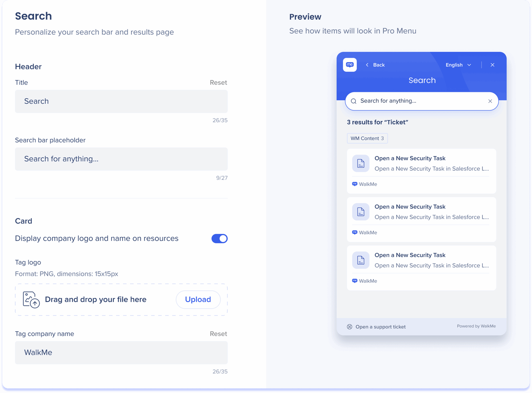Toggle Display company logo and name switch

(219, 238)
